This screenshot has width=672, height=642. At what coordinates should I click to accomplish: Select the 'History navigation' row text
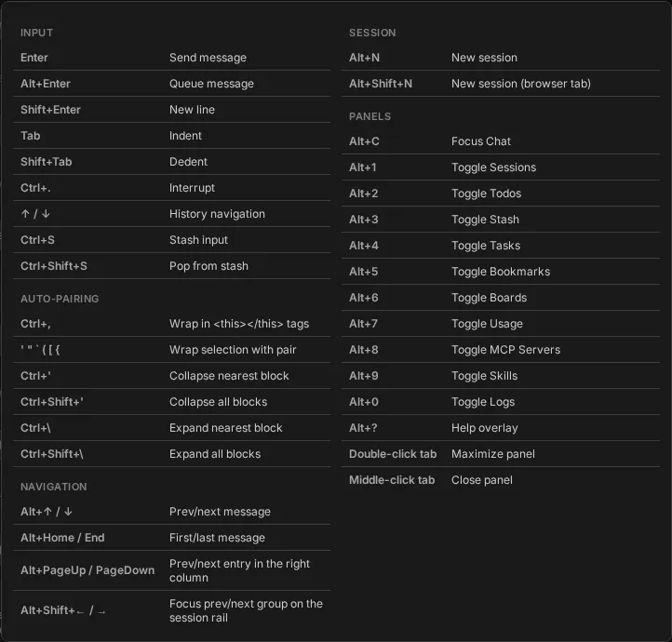coord(217,214)
